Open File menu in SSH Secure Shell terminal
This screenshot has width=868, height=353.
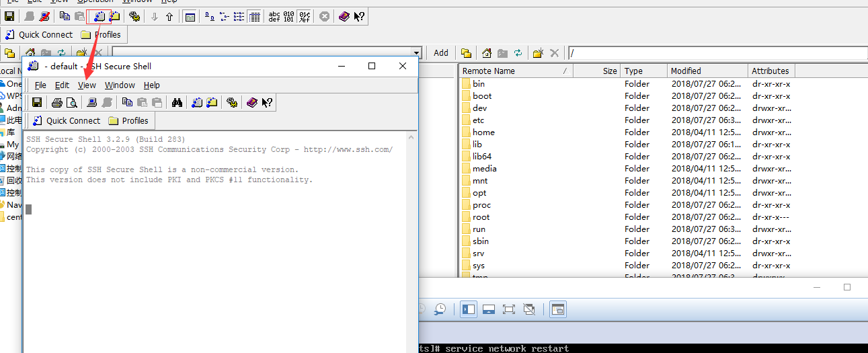(40, 85)
